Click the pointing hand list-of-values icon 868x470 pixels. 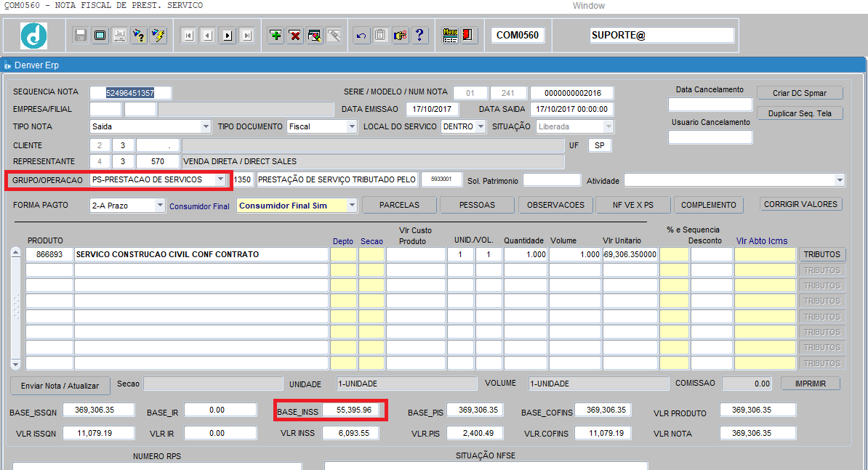coord(401,36)
